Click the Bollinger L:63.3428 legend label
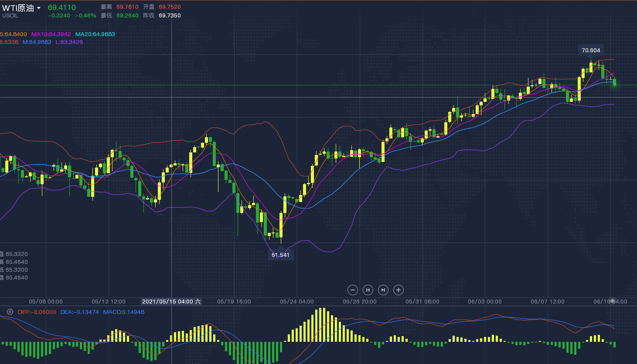This screenshot has width=637, height=364. (x=69, y=42)
